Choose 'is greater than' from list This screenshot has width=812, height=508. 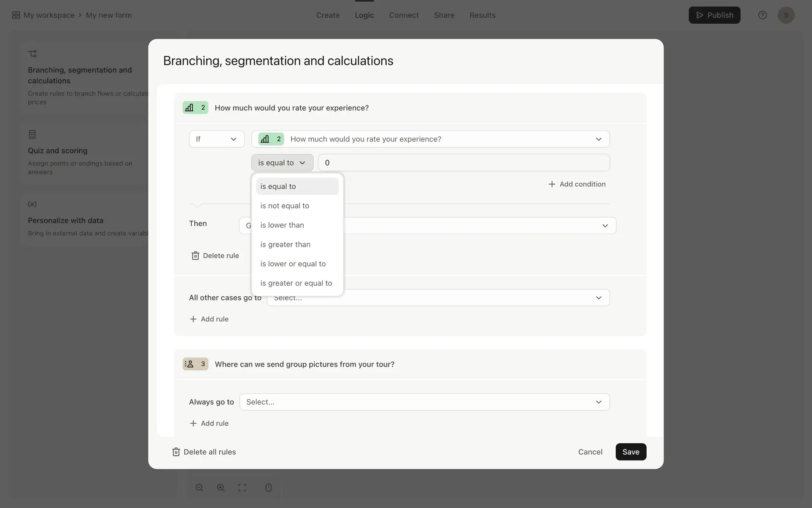[x=285, y=244]
